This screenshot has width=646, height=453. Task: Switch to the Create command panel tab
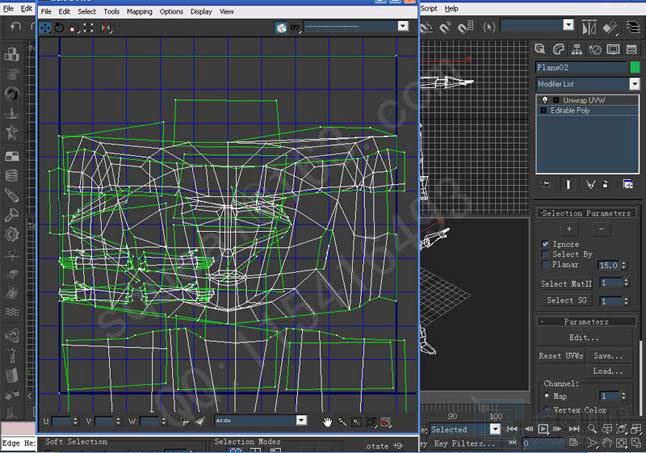[x=540, y=49]
